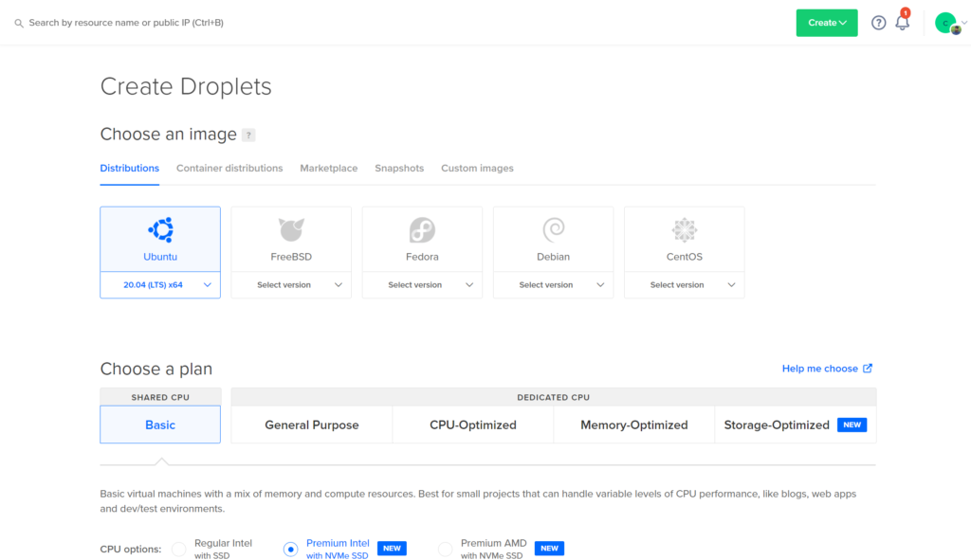Open the Help me choose link
Image resolution: width=971 pixels, height=560 pixels.
827,369
